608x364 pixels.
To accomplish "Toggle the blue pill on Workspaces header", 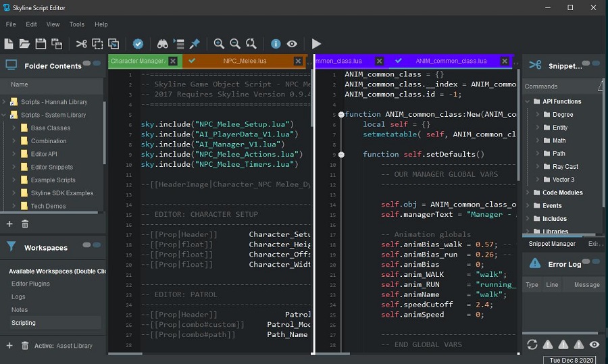I will [x=97, y=244].
